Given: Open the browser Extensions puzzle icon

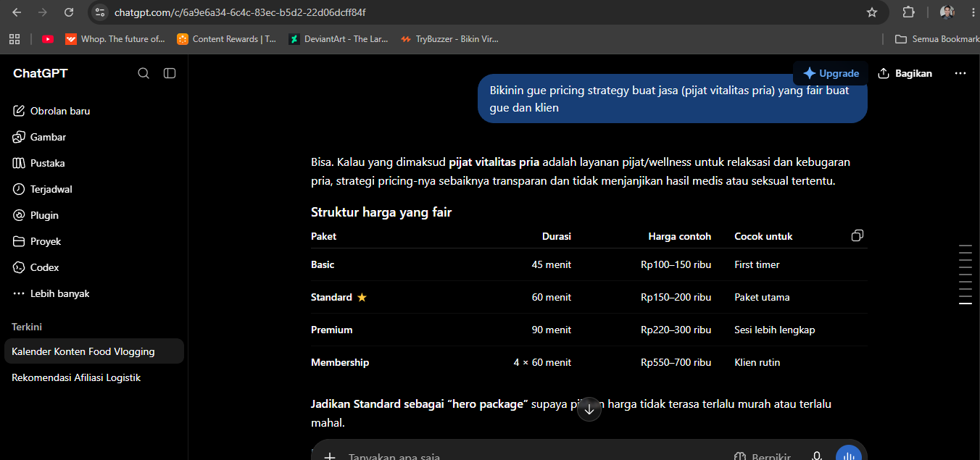Looking at the screenshot, I should pos(909,12).
